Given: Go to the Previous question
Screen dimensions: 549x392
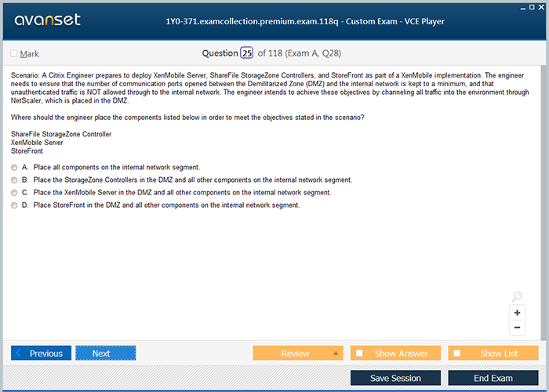Looking at the screenshot, I should (x=41, y=354).
